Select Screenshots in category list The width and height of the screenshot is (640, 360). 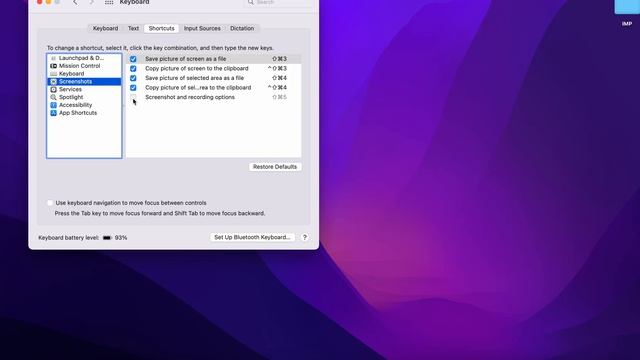click(84, 82)
